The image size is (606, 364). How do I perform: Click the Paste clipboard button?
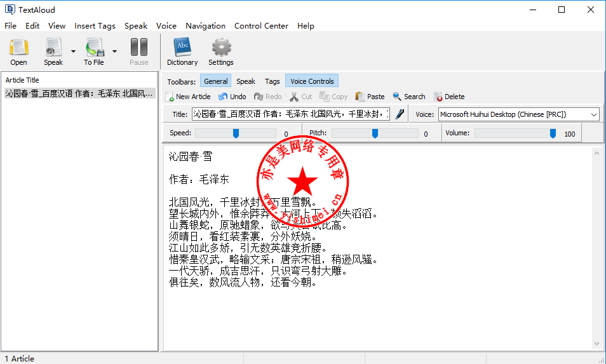pos(370,97)
